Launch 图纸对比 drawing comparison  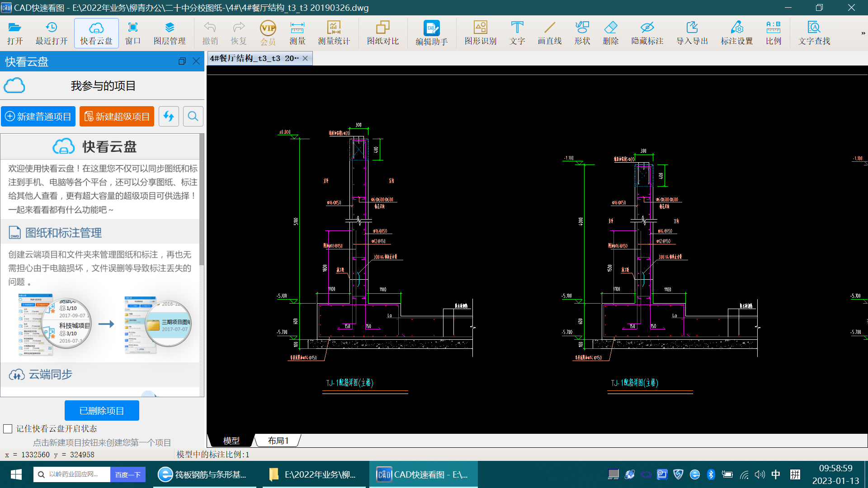[383, 33]
